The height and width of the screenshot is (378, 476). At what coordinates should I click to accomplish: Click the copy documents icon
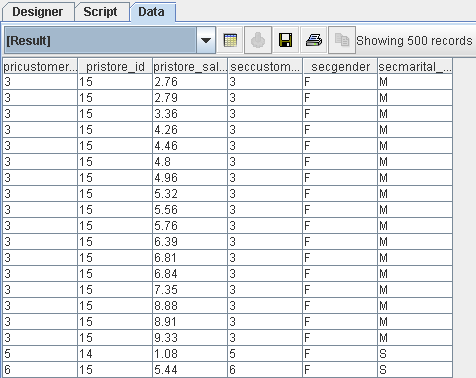(342, 40)
